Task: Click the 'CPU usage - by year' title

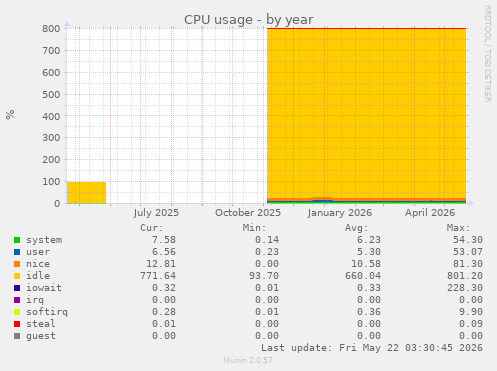Action: click(249, 20)
